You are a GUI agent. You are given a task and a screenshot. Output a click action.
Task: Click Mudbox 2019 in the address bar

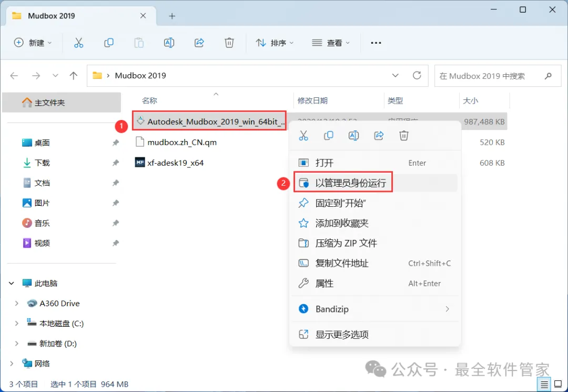click(x=140, y=75)
